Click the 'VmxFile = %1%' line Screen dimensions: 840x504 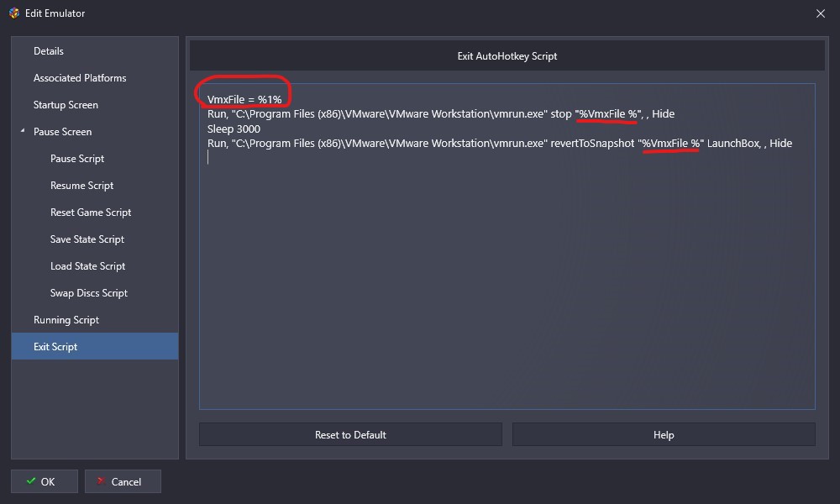[244, 100]
